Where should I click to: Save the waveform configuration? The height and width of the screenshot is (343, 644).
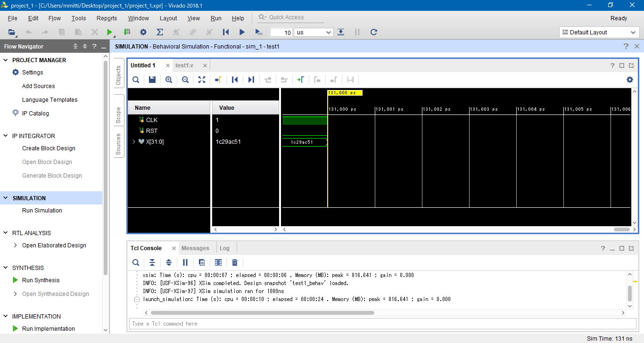pyautogui.click(x=152, y=80)
